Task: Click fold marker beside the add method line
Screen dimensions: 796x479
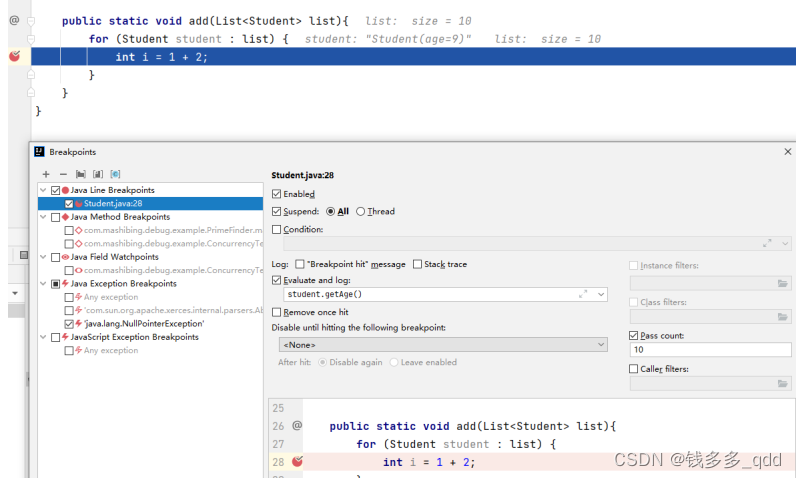Action: 31,21
